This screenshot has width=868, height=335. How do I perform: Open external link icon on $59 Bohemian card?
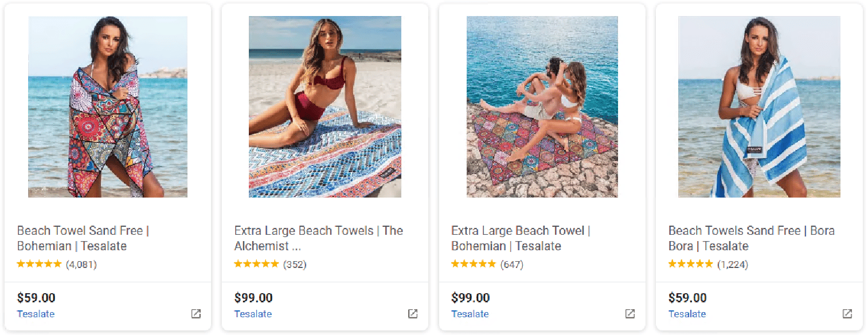coord(196,314)
